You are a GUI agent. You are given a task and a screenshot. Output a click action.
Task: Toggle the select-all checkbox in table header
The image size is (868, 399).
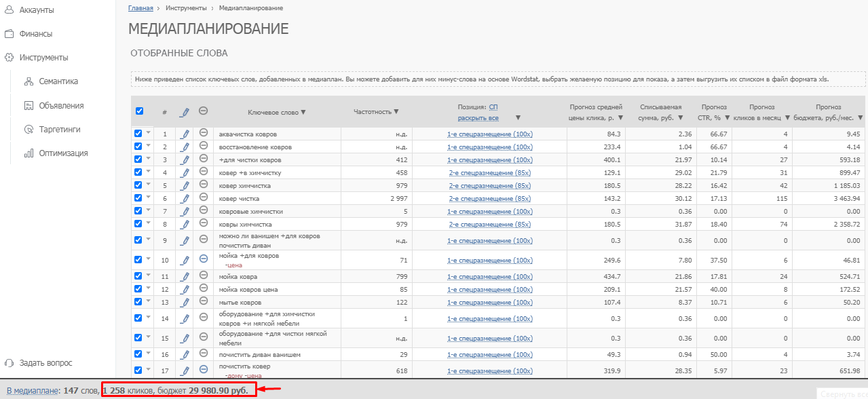tap(139, 111)
